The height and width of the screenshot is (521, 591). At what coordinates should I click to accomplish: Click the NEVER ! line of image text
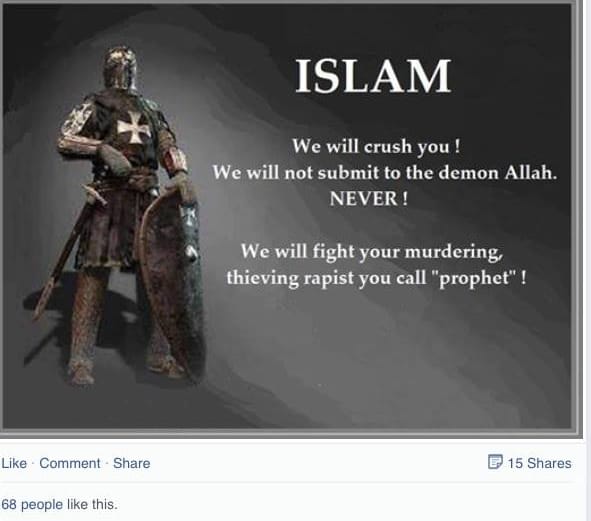point(369,198)
